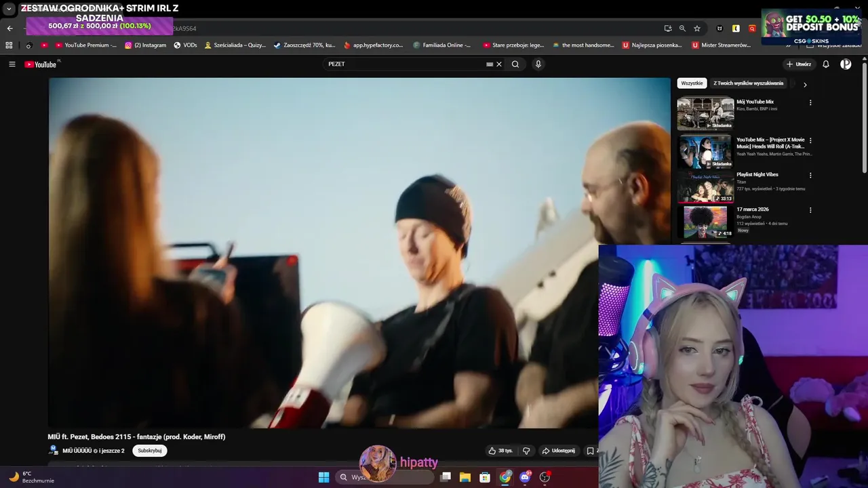Open Najlepsza piosenka bookmark
This screenshot has height=488, width=868.
click(x=652, y=45)
